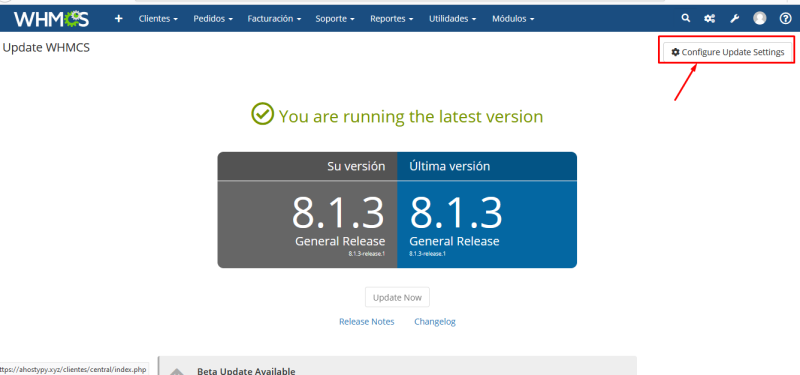The height and width of the screenshot is (375, 800).
Task: Click 'You are running the latest version' text
Action: 411,116
